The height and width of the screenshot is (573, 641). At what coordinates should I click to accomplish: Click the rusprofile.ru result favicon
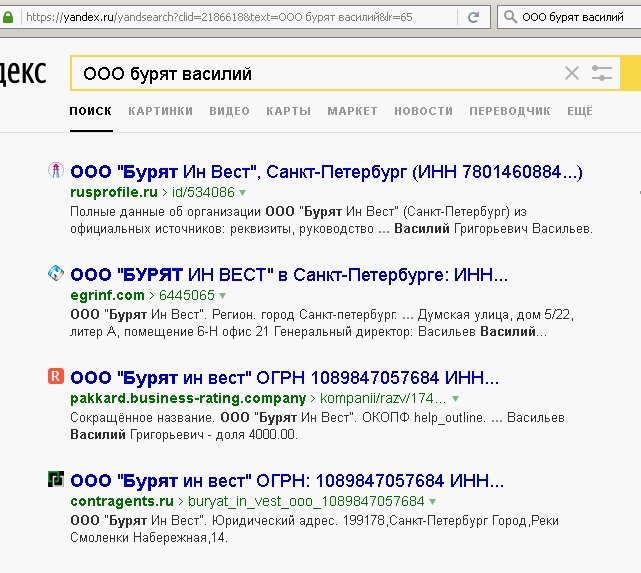pyautogui.click(x=56, y=170)
